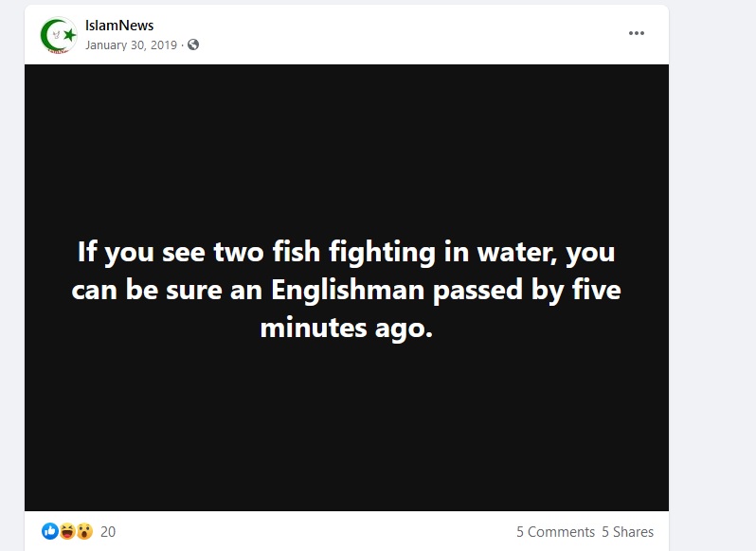Show the 5 Shares list
Image resolution: width=756 pixels, height=551 pixels.
click(x=627, y=531)
